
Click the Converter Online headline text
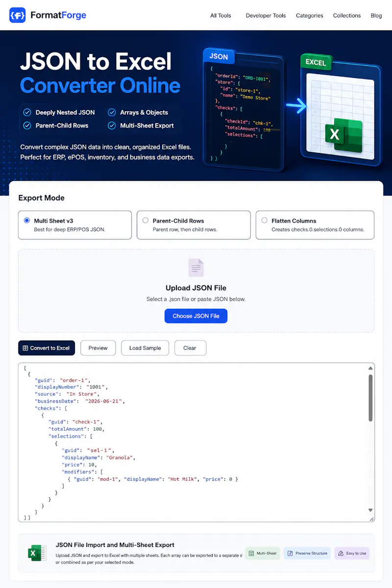click(x=100, y=85)
